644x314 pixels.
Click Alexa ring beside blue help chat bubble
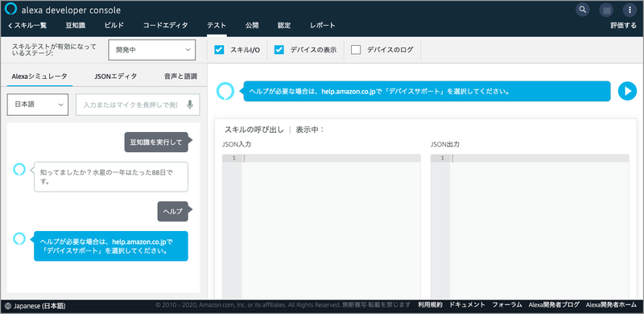click(x=19, y=238)
